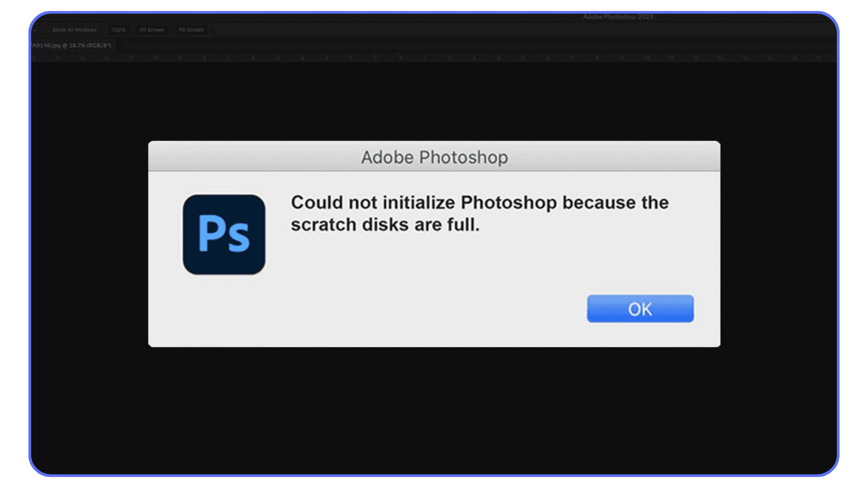868x488 pixels.
Task: Click Fill Screen in the options bar
Action: (x=191, y=30)
